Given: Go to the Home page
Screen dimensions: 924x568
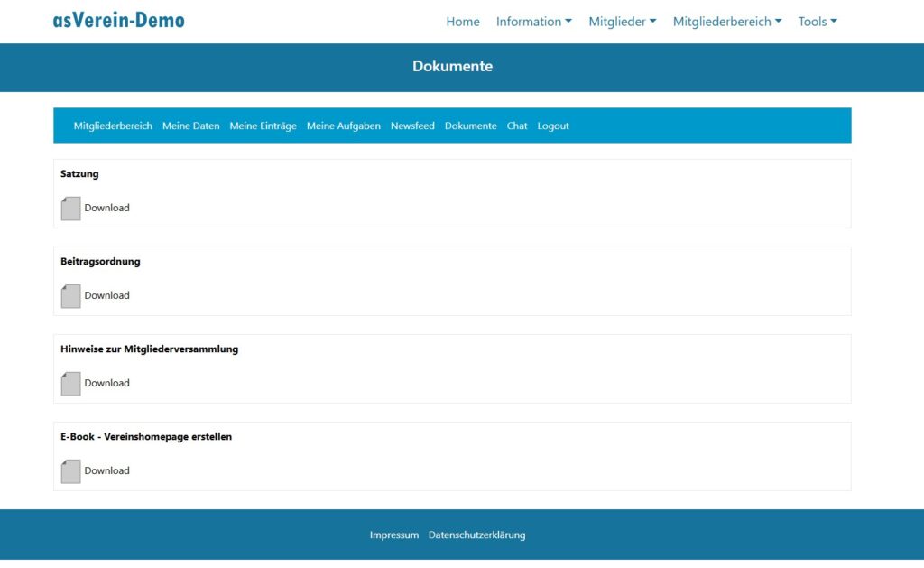Looking at the screenshot, I should (463, 22).
